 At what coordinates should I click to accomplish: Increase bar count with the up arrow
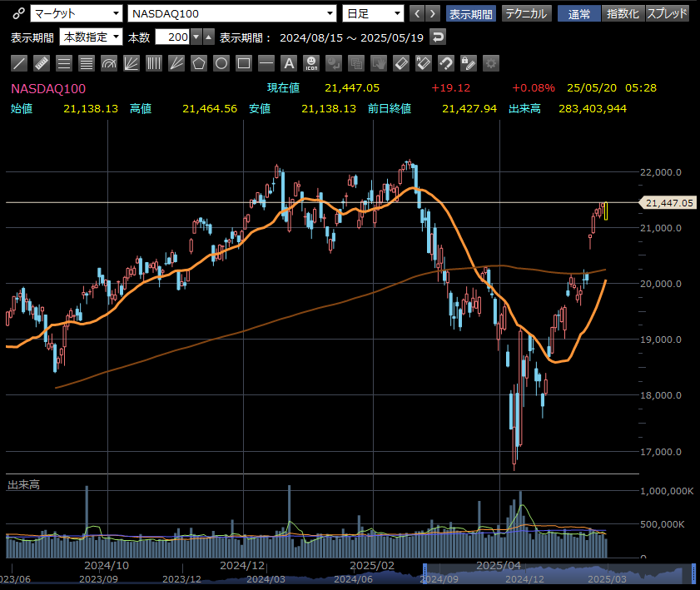click(208, 37)
